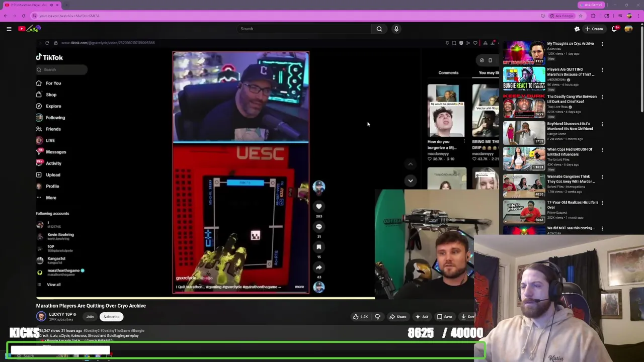Expand TikTok caption with more

point(299,287)
